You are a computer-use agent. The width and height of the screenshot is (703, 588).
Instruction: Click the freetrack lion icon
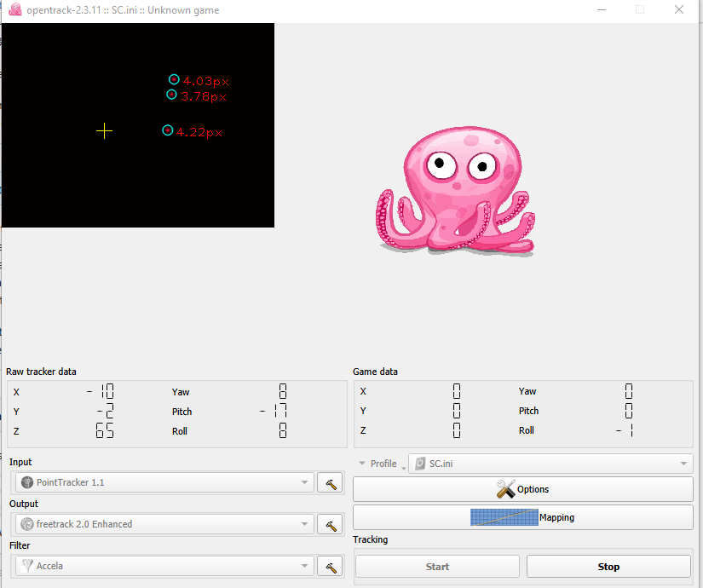pyautogui.click(x=26, y=524)
